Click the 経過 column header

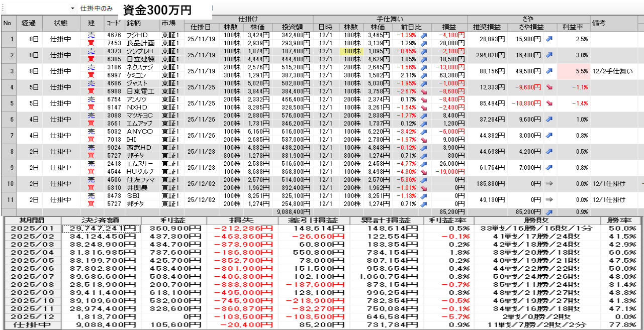point(29,23)
